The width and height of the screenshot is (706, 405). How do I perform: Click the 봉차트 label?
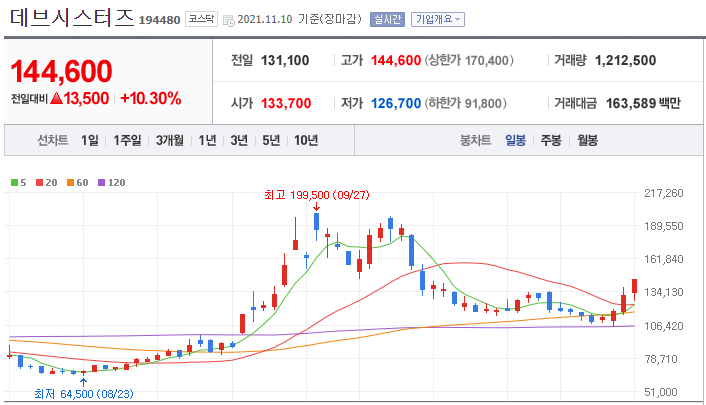click(x=475, y=141)
